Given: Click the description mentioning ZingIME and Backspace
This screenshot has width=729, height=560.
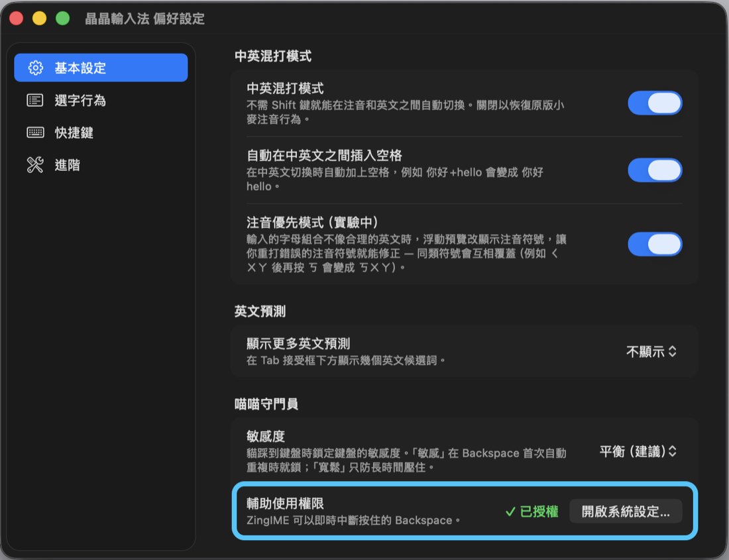Looking at the screenshot, I should pyautogui.click(x=353, y=520).
